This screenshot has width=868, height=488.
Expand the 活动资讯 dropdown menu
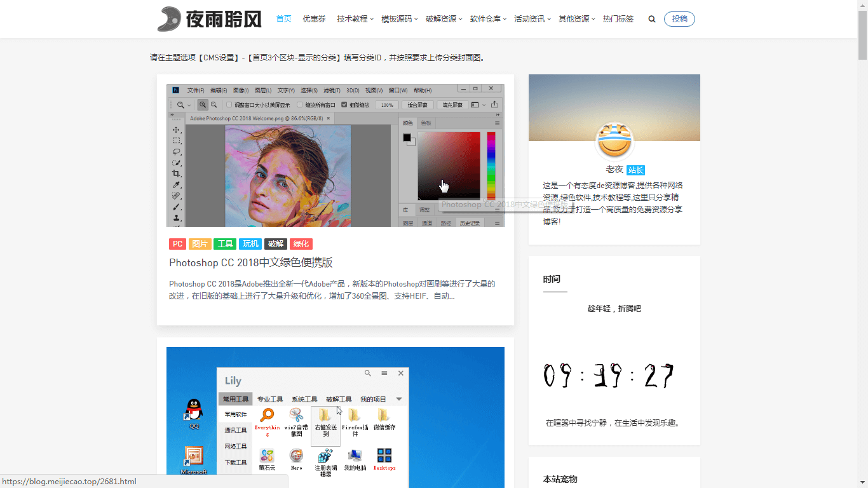point(532,19)
